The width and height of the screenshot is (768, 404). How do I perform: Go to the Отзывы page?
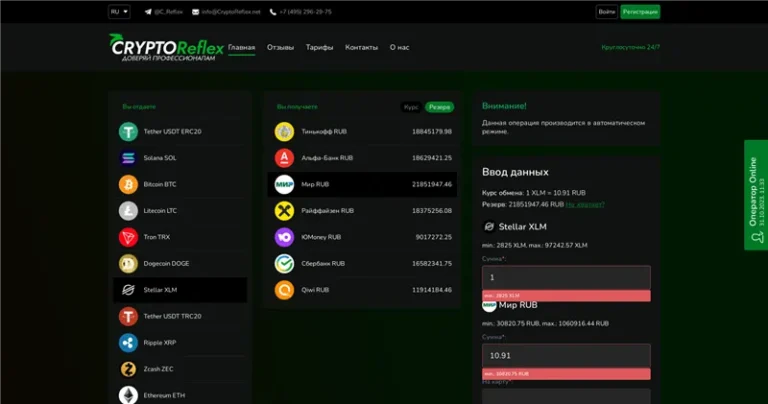click(280, 47)
